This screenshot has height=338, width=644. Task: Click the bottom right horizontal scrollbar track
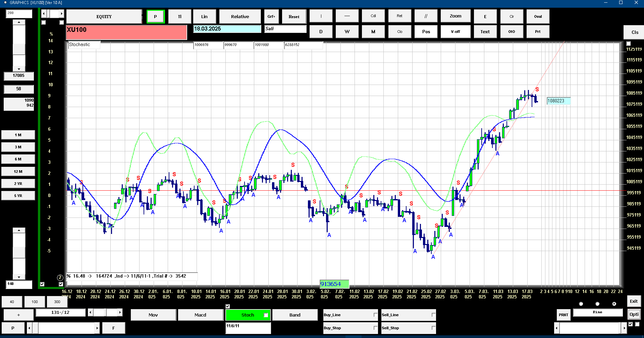point(590,328)
